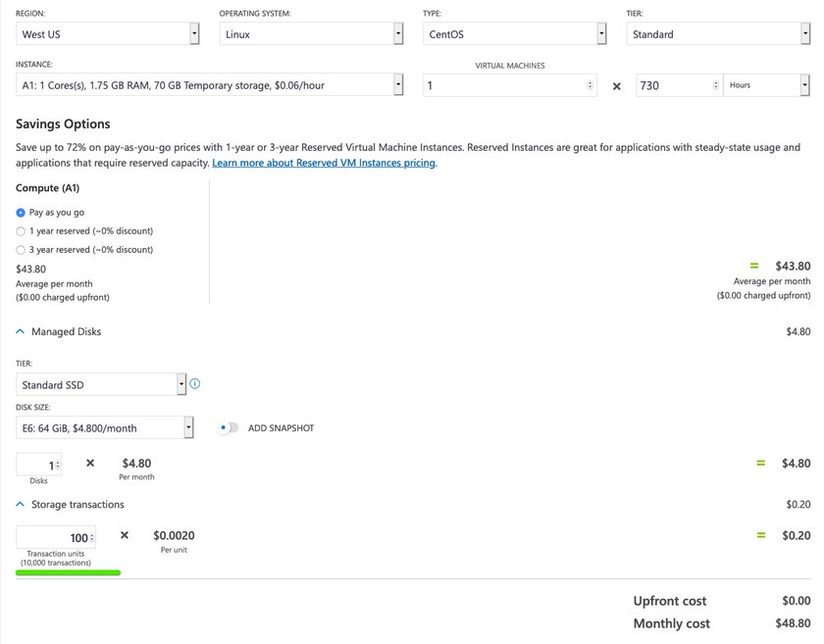This screenshot has height=644, width=824.
Task: Collapse the Managed Disks section chevron
Action: pyautogui.click(x=22, y=331)
